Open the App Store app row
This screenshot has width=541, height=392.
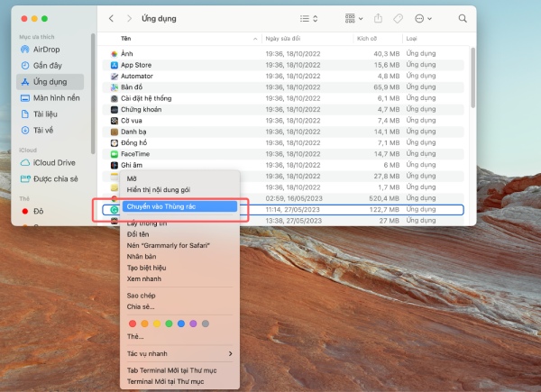(283, 65)
